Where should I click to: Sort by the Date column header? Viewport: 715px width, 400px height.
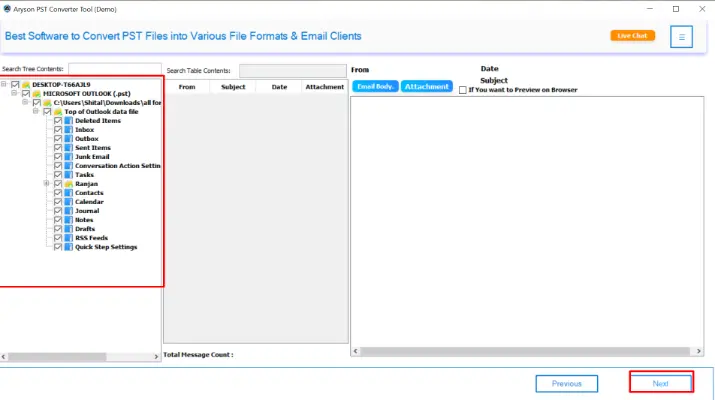tap(279, 87)
